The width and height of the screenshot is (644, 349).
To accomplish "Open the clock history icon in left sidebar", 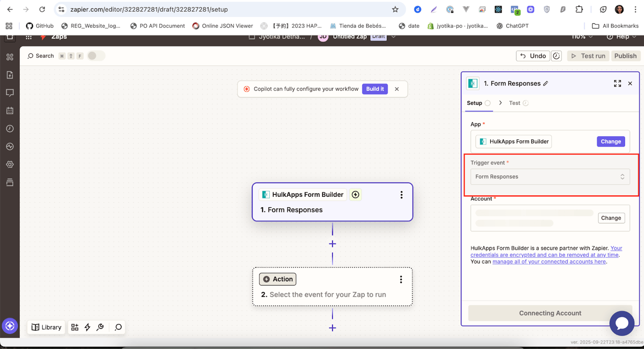I will [10, 129].
